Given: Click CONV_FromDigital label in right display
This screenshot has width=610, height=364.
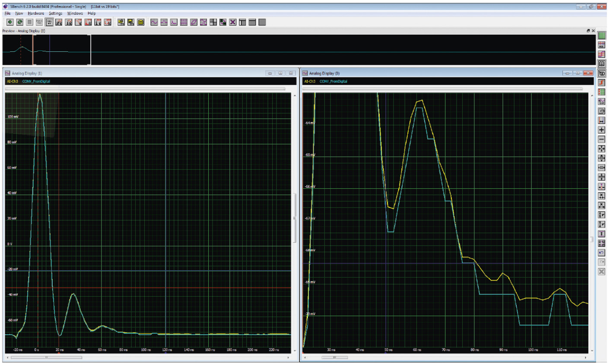Looking at the screenshot, I should click(x=333, y=81).
